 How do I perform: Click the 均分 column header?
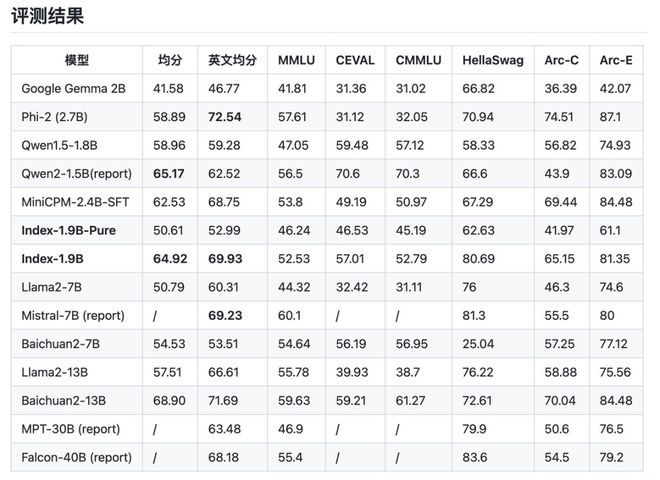point(170,60)
